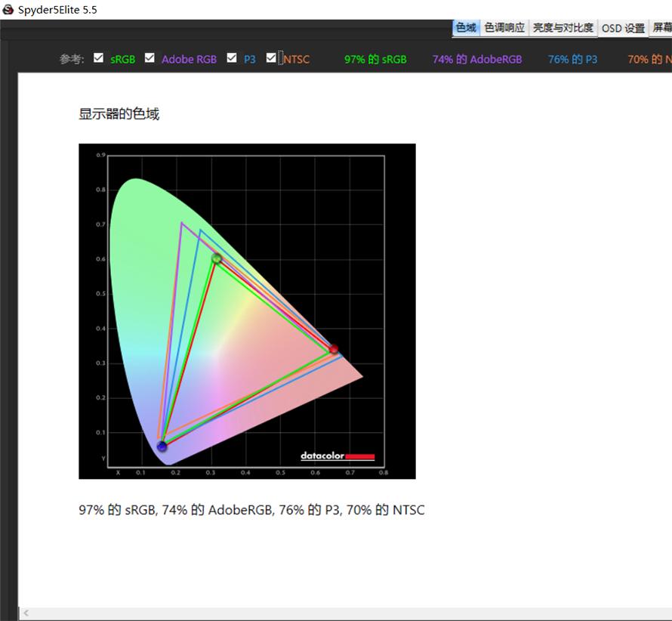This screenshot has height=621, width=672.
Task: Click the 76% 的 P3 result label
Action: [x=572, y=59]
